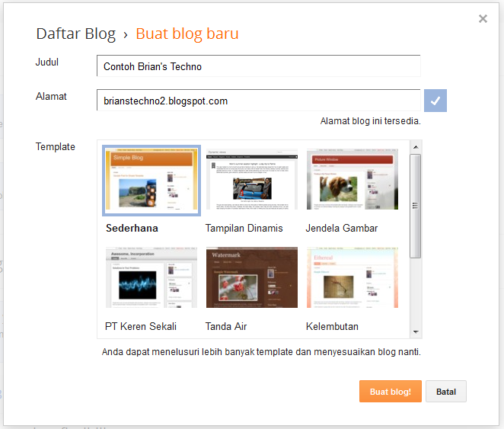
Task: Choose the Kelembutan template thumbnail
Action: click(352, 277)
